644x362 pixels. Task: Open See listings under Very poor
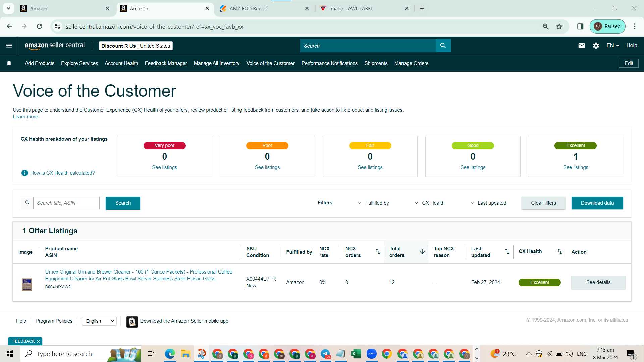pyautogui.click(x=164, y=167)
